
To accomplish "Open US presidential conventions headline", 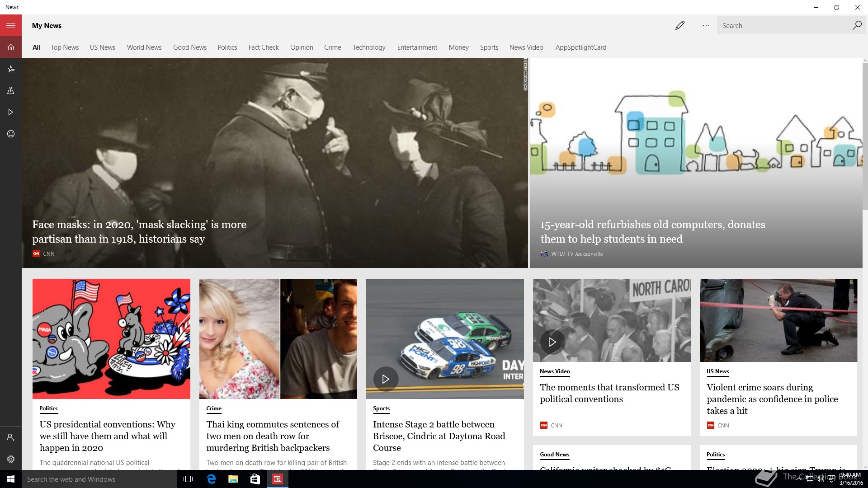I will 108,436.
